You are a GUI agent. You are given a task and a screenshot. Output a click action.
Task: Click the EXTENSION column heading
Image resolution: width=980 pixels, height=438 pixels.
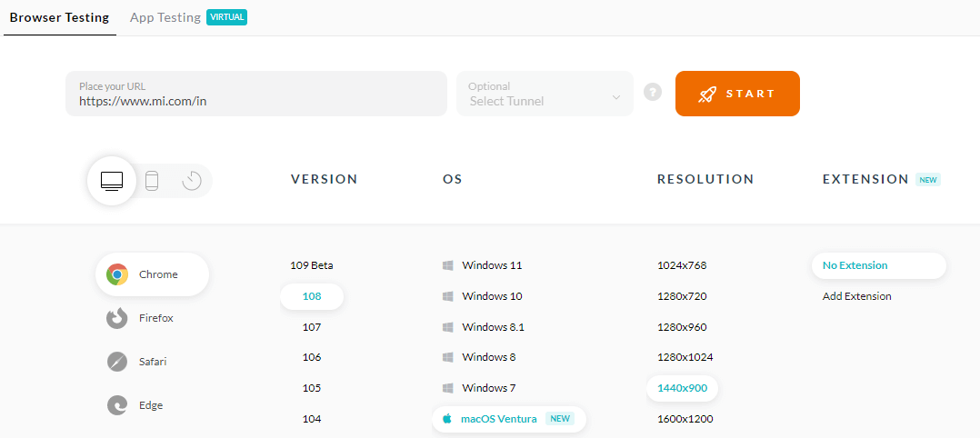click(865, 179)
